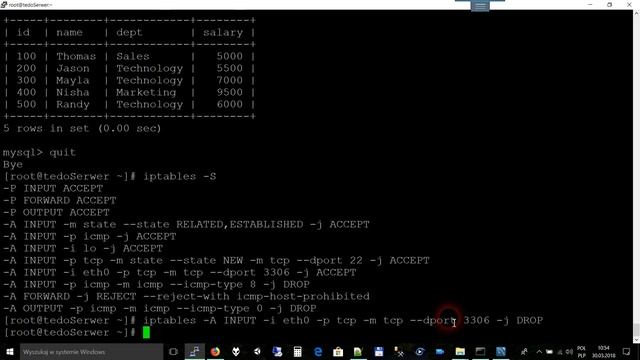
Task: Click 'RELATED,ESTABLISHED' rule text
Action: [x=240, y=224]
